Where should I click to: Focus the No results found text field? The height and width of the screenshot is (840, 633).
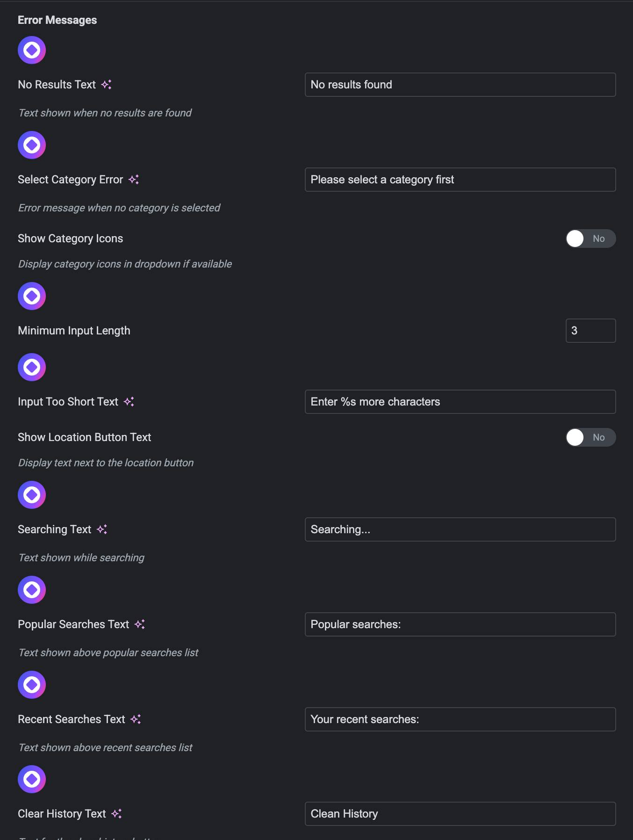460,85
